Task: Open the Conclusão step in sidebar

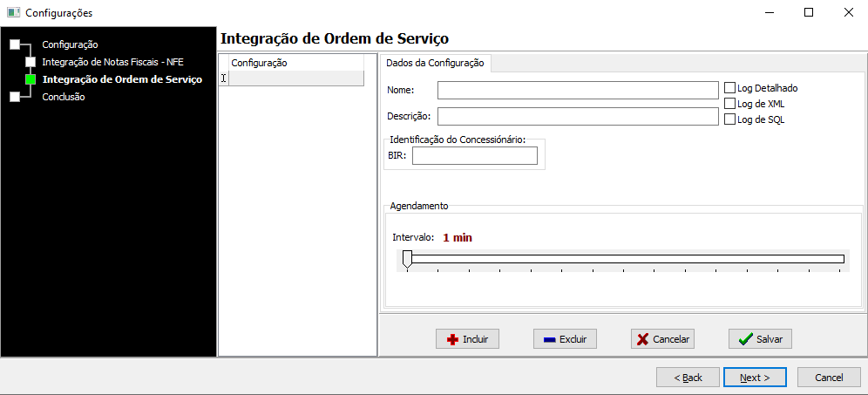Action: pyautogui.click(x=64, y=97)
